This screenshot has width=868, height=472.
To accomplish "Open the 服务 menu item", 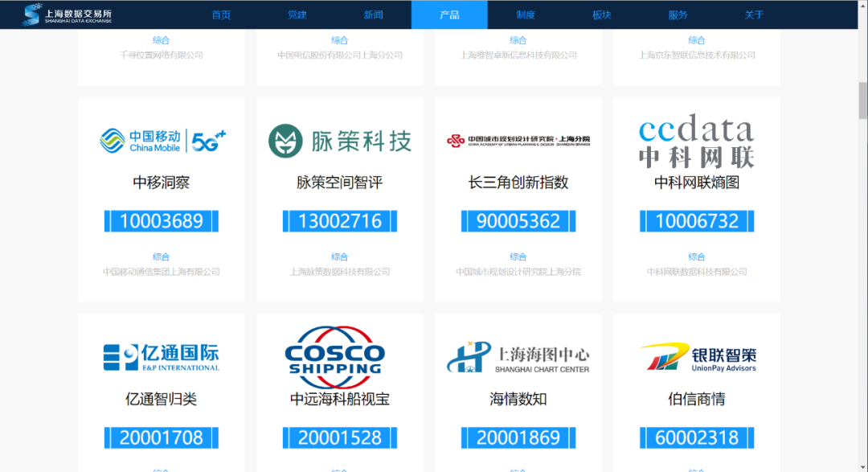I will point(678,15).
